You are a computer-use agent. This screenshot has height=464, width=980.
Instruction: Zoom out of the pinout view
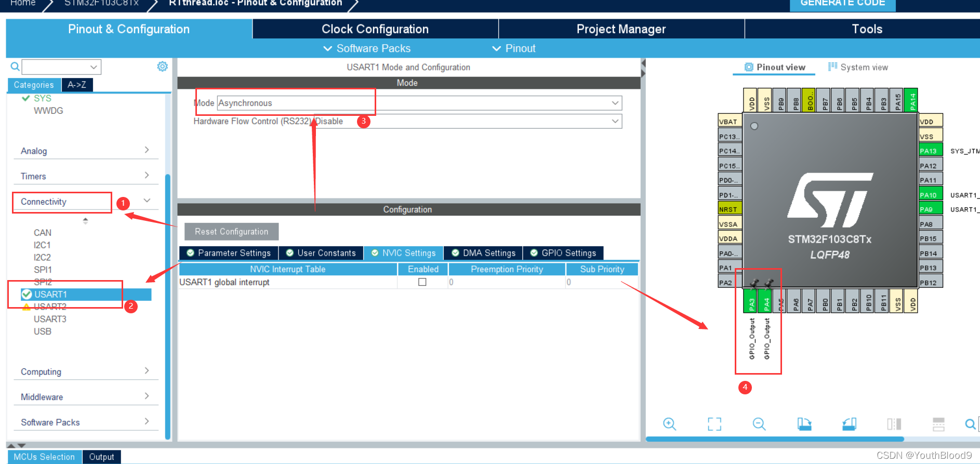tap(759, 424)
